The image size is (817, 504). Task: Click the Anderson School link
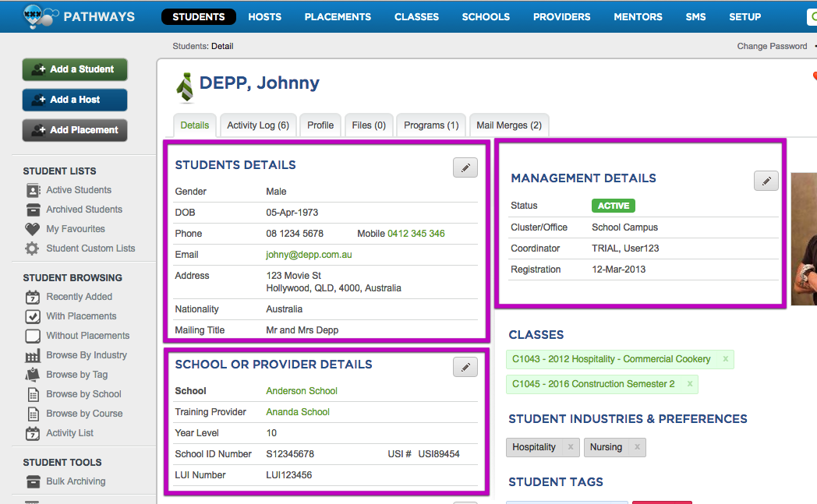coord(301,390)
